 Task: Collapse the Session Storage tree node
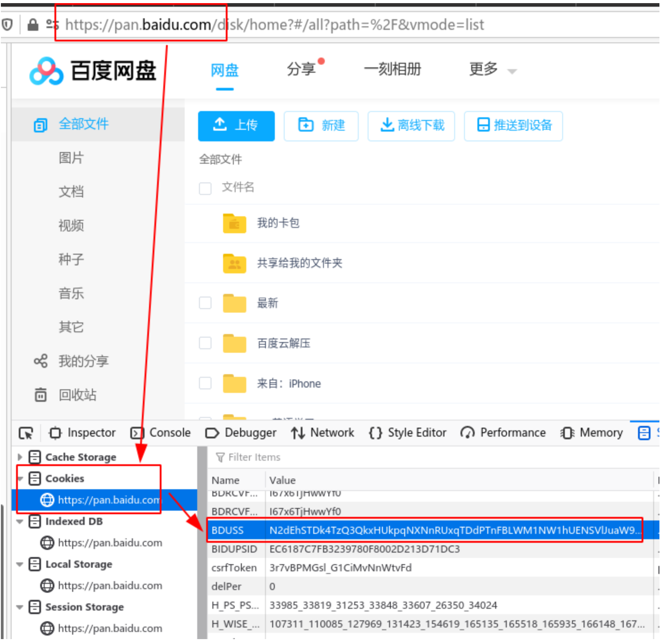click(x=20, y=607)
